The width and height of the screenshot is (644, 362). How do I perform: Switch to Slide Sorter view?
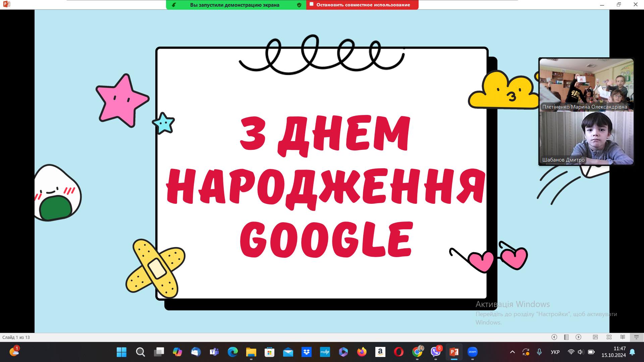click(609, 337)
